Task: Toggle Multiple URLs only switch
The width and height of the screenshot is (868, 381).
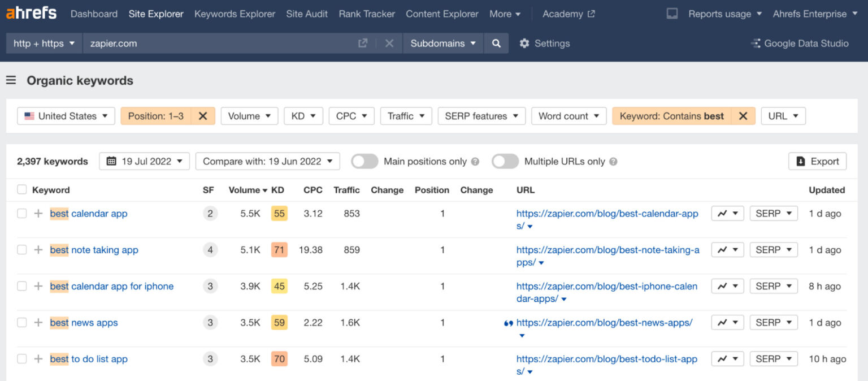Action: pyautogui.click(x=505, y=162)
